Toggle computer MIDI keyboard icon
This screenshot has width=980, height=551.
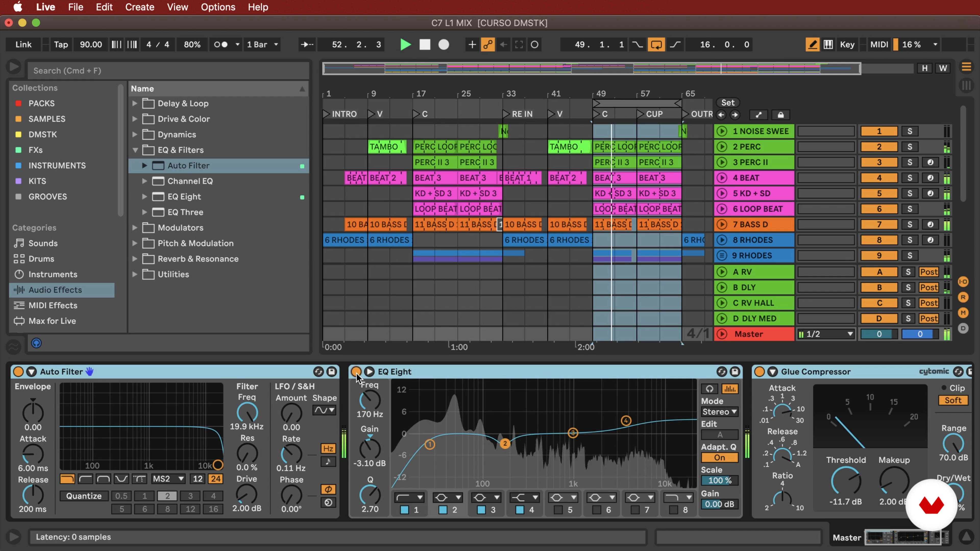click(828, 44)
